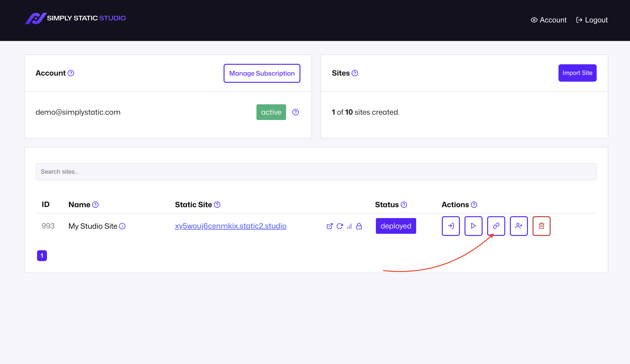Click the Manage Subscription button
Viewport: 630px width, 364px height.
[x=262, y=73]
